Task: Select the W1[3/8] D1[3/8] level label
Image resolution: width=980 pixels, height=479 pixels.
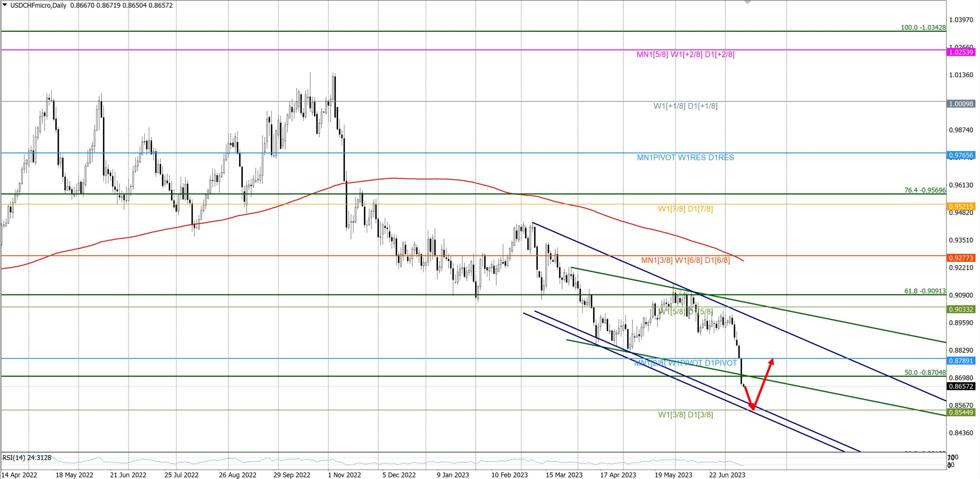Action: tap(685, 415)
